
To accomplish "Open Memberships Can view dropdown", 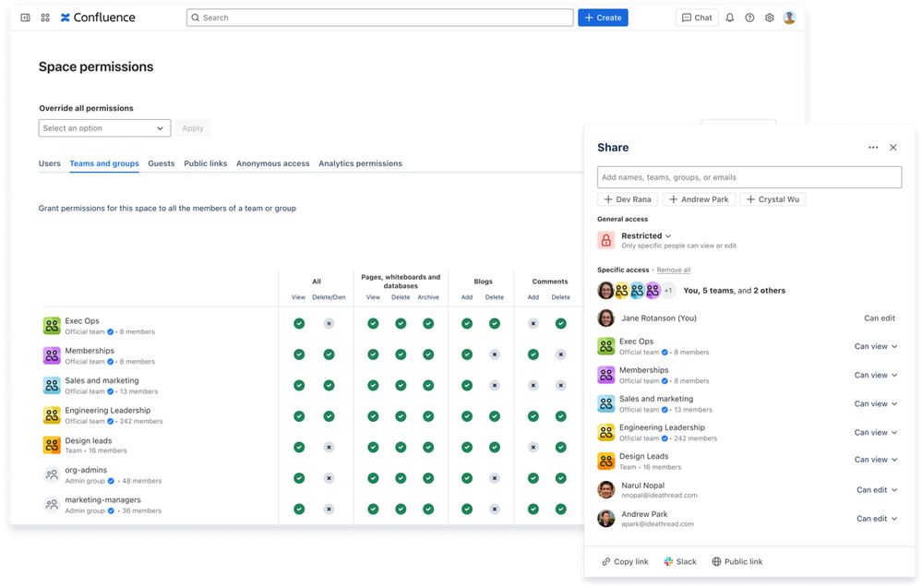I will 876,375.
